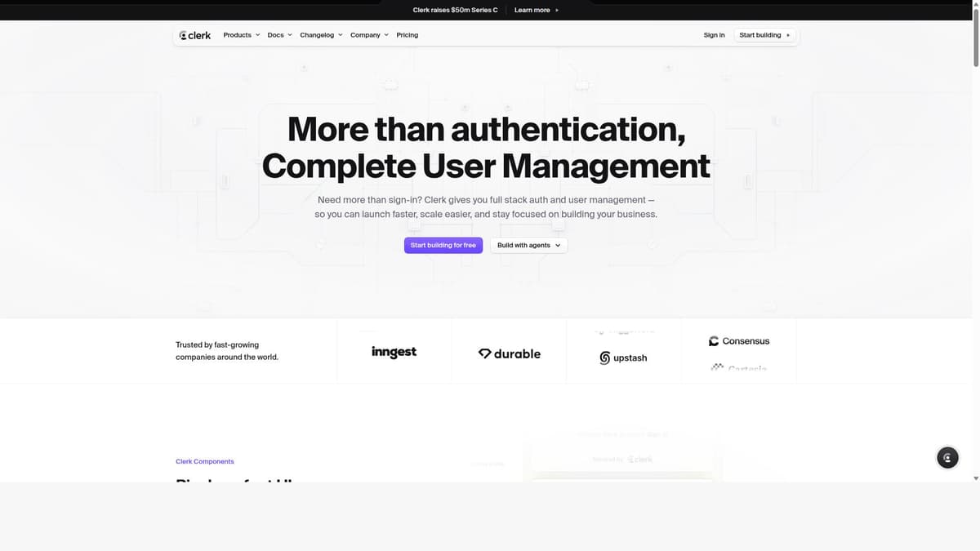980x551 pixels.
Task: Click the Clerk logo in the navbar
Action: click(195, 35)
